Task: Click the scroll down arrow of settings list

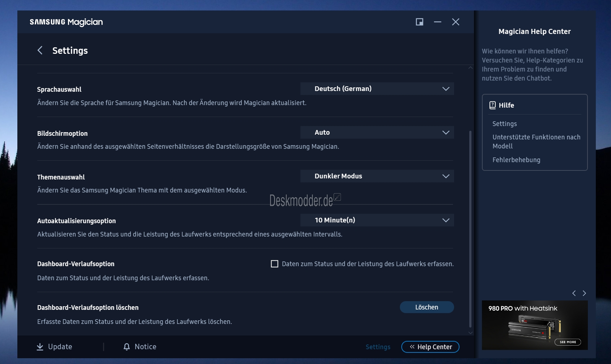Action: point(470,333)
